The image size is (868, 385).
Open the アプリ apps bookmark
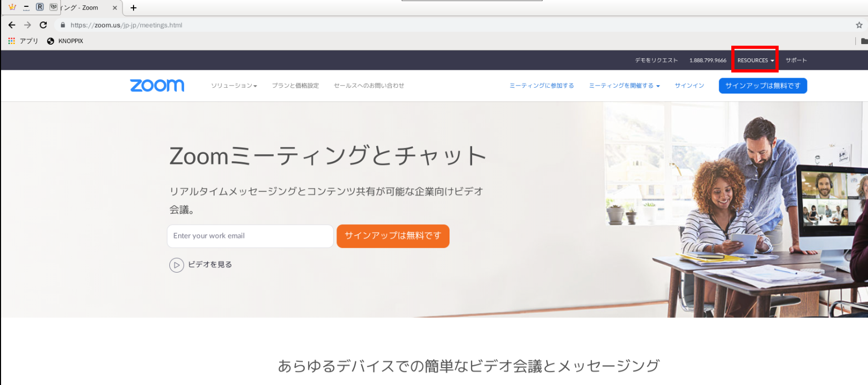pyautogui.click(x=23, y=41)
